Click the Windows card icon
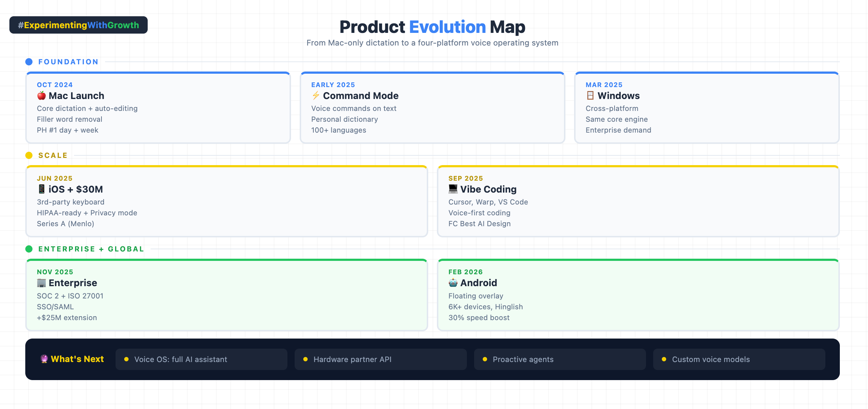This screenshot has height=409, width=868. 590,96
